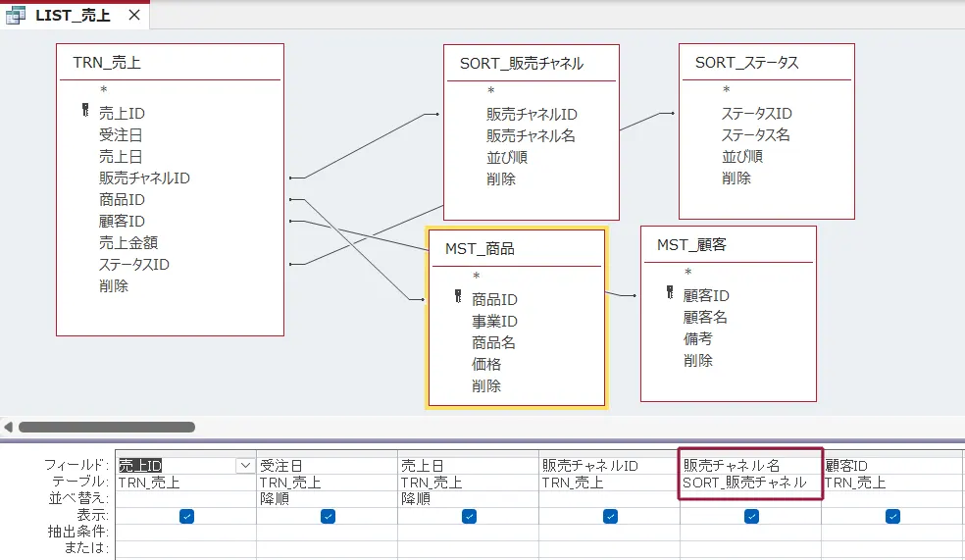965x560 pixels.
Task: Click the key icon beside 顧客ID in MST_顧客
Action: click(670, 294)
